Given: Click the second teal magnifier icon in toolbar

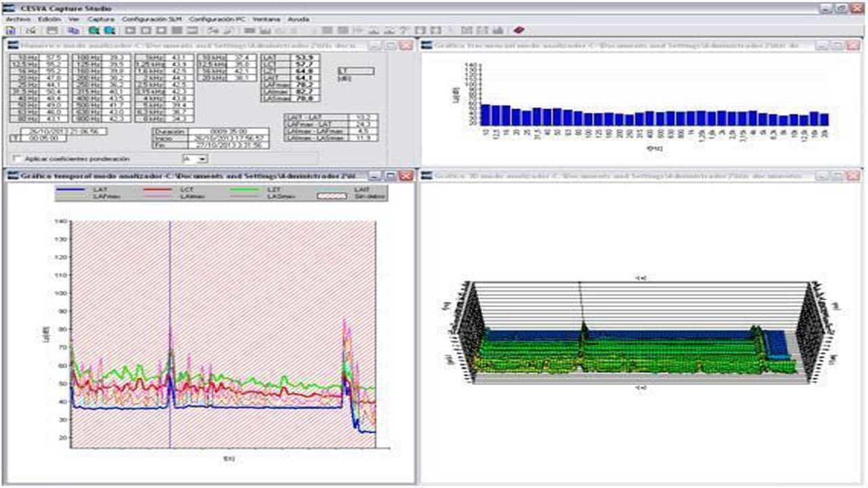Looking at the screenshot, I should (108, 30).
